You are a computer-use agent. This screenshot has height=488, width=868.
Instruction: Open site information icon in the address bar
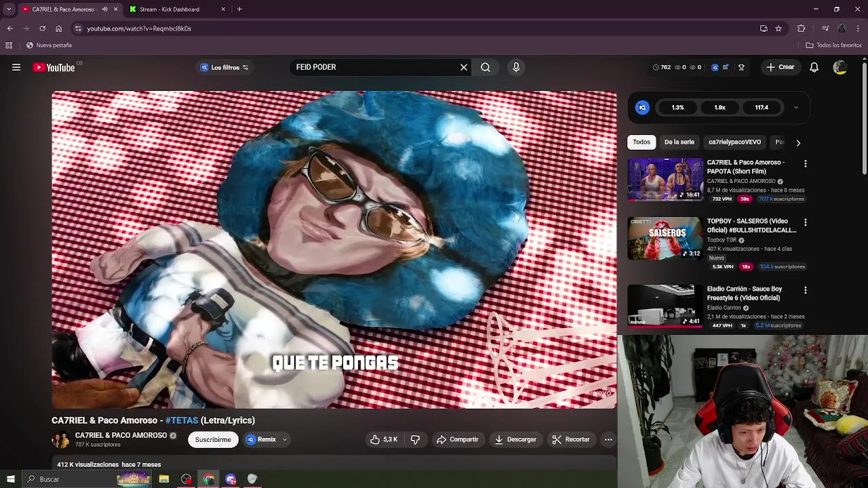coord(78,28)
